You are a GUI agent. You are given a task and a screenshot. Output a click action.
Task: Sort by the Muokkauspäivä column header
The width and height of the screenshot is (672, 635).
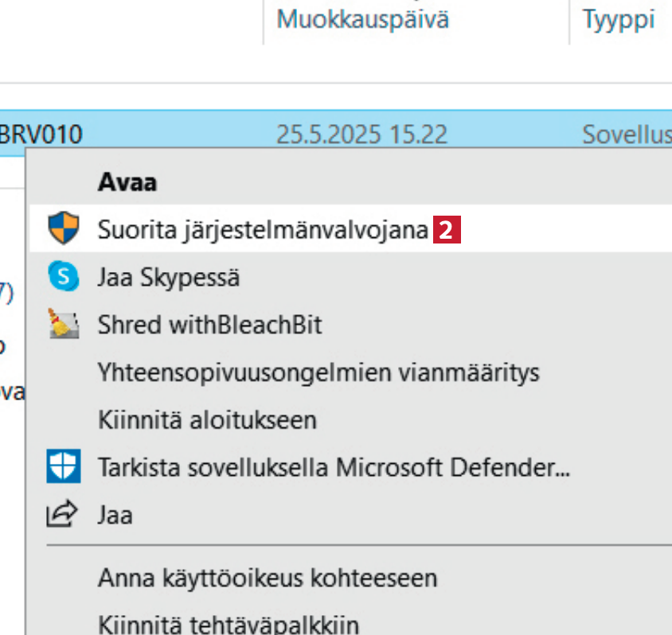pos(362,18)
